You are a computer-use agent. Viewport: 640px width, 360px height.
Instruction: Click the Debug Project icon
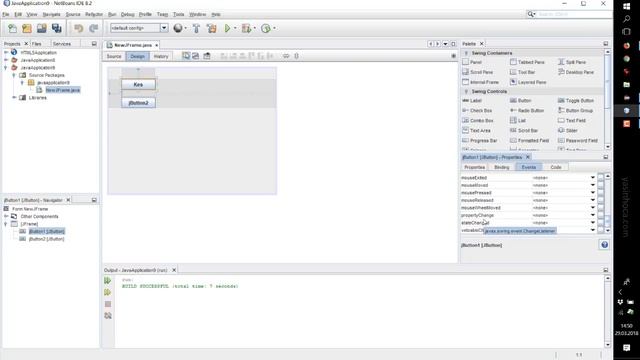point(246,28)
